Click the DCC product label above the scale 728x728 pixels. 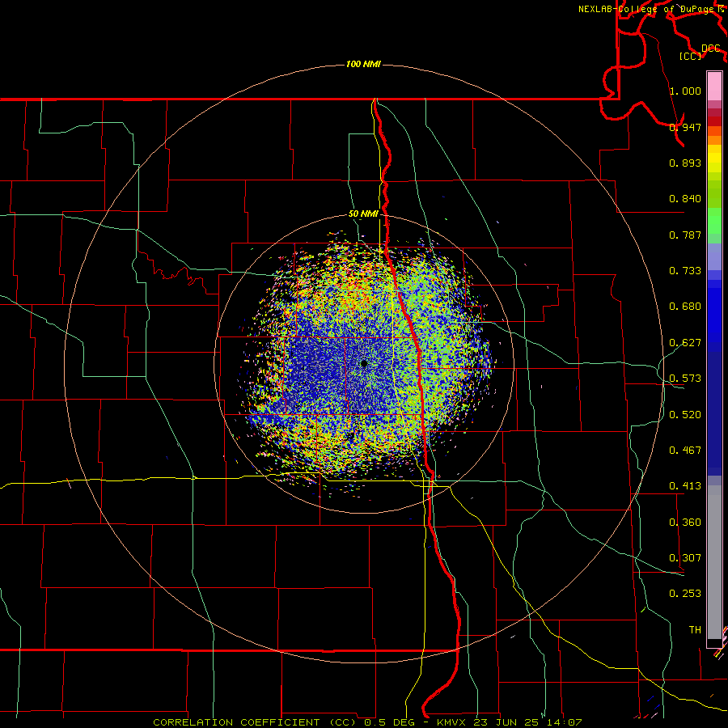pyautogui.click(x=710, y=49)
